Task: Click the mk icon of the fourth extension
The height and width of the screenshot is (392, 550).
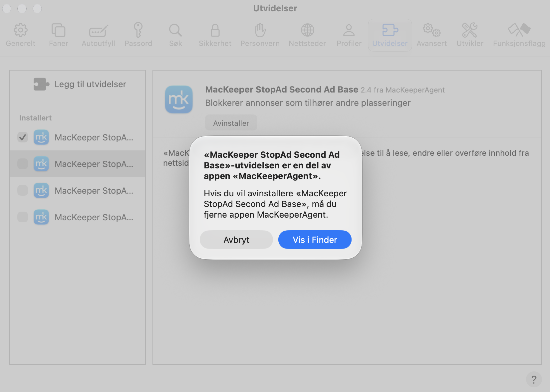Action: tap(41, 217)
